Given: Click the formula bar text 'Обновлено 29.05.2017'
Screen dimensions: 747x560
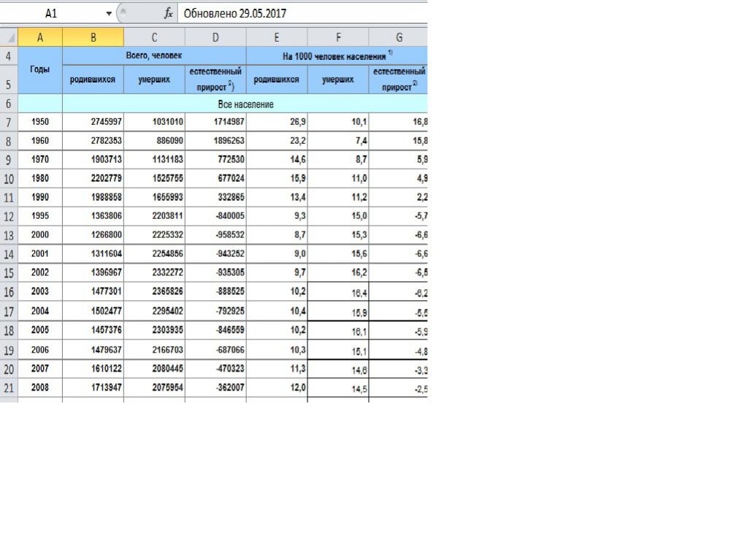Looking at the screenshot, I should 235,13.
